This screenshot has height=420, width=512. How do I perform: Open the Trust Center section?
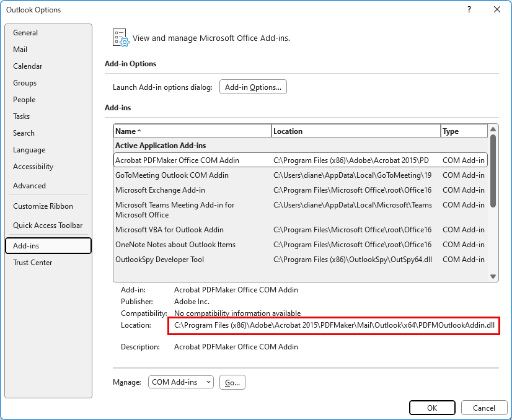(33, 263)
